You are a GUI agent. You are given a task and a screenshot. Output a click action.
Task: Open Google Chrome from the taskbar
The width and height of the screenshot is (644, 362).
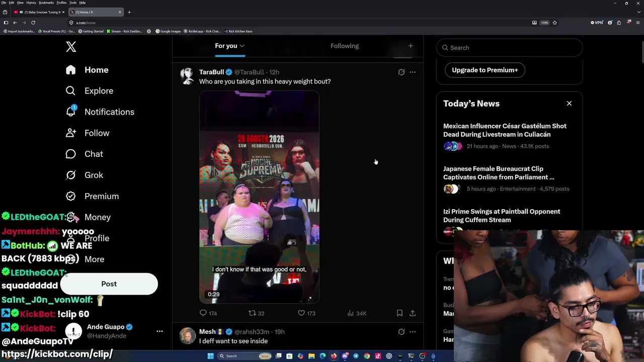click(x=367, y=356)
